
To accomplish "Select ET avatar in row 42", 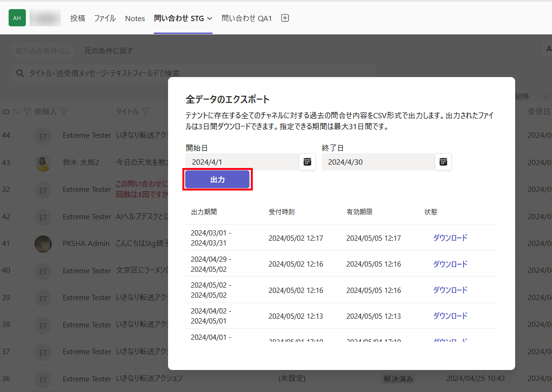I will coord(43,217).
